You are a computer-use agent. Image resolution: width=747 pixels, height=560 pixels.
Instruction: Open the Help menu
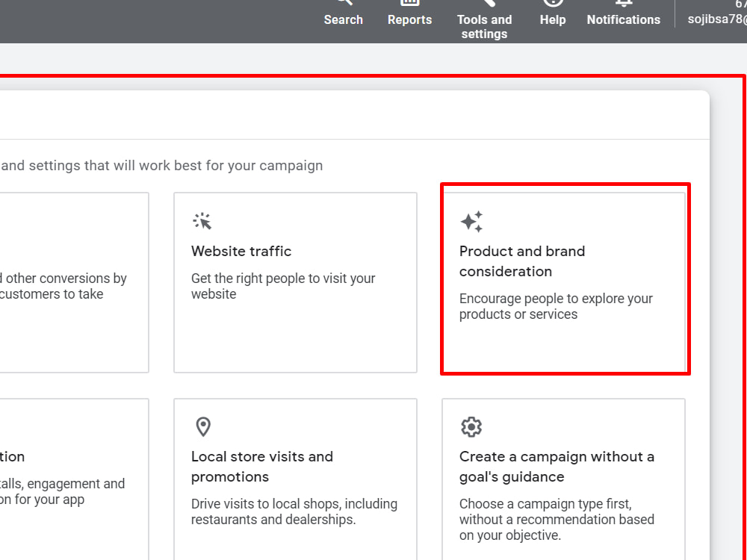(x=553, y=13)
